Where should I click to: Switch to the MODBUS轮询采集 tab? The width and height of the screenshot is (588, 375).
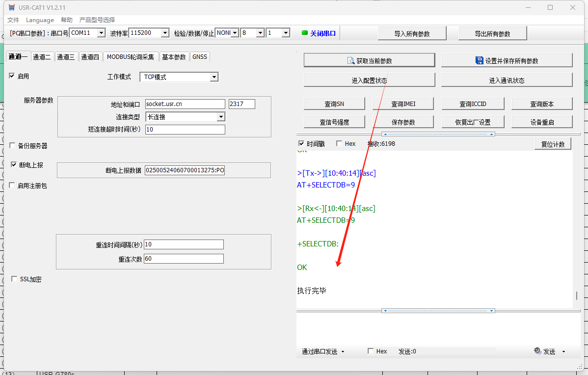tap(130, 57)
